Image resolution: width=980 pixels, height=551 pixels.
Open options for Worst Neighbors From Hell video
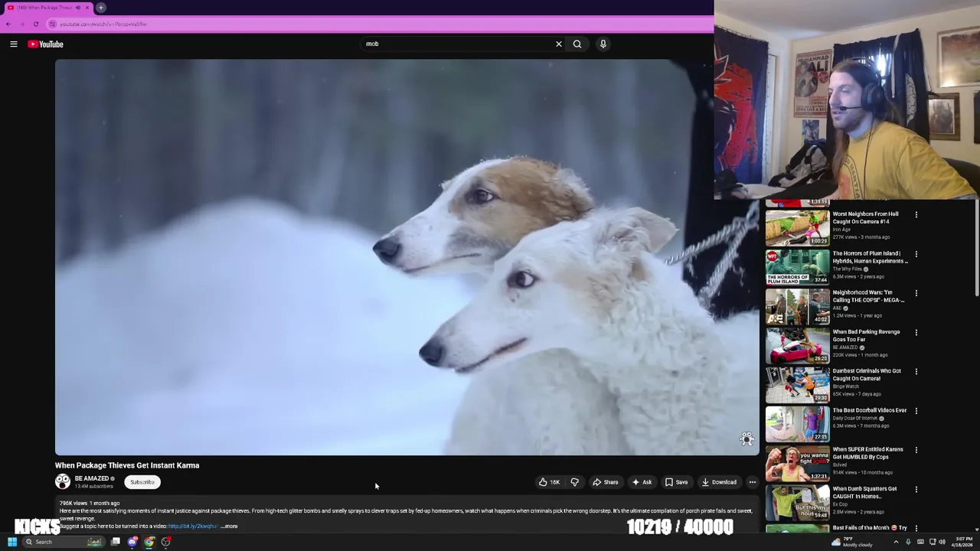(916, 215)
